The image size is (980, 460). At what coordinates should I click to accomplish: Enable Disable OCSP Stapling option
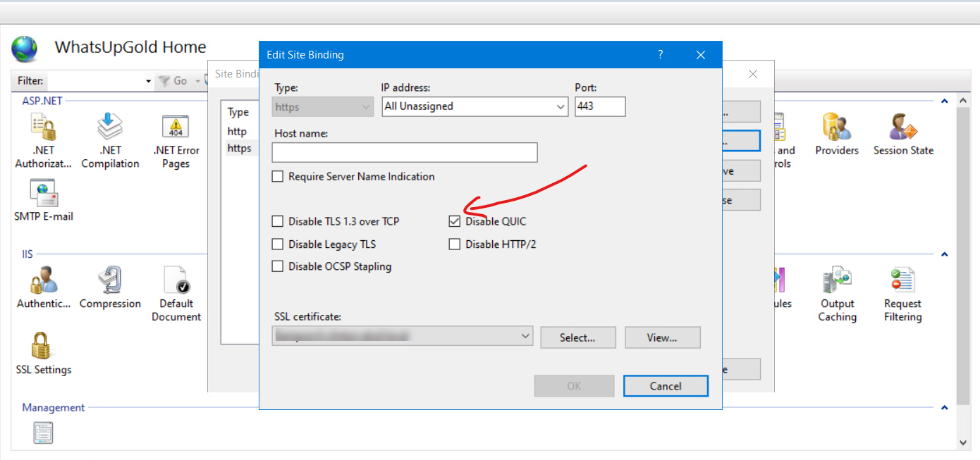coord(278,266)
